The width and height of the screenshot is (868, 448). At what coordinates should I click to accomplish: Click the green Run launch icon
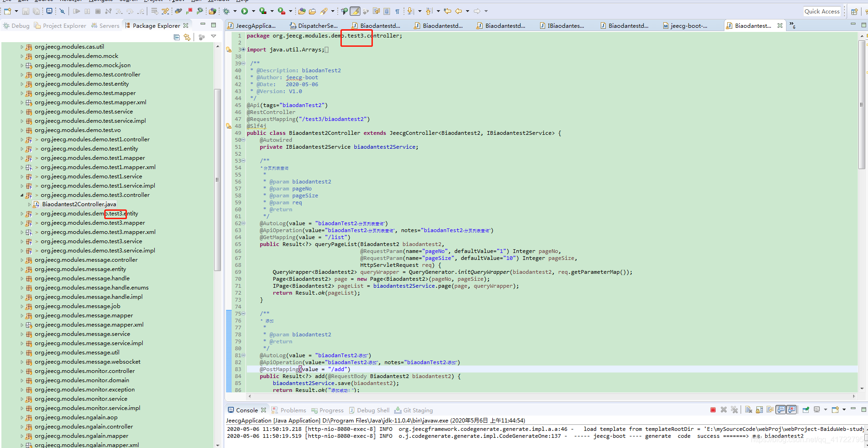pyautogui.click(x=245, y=11)
